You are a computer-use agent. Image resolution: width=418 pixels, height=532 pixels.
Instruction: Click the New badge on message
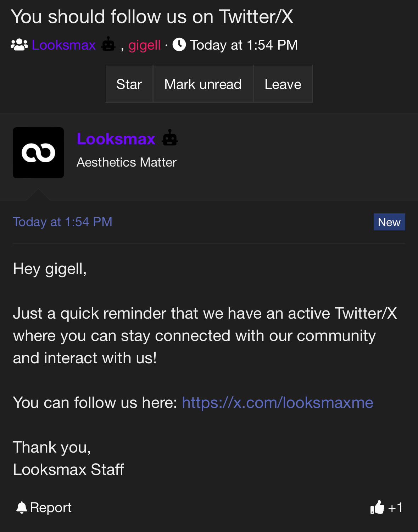[389, 222]
